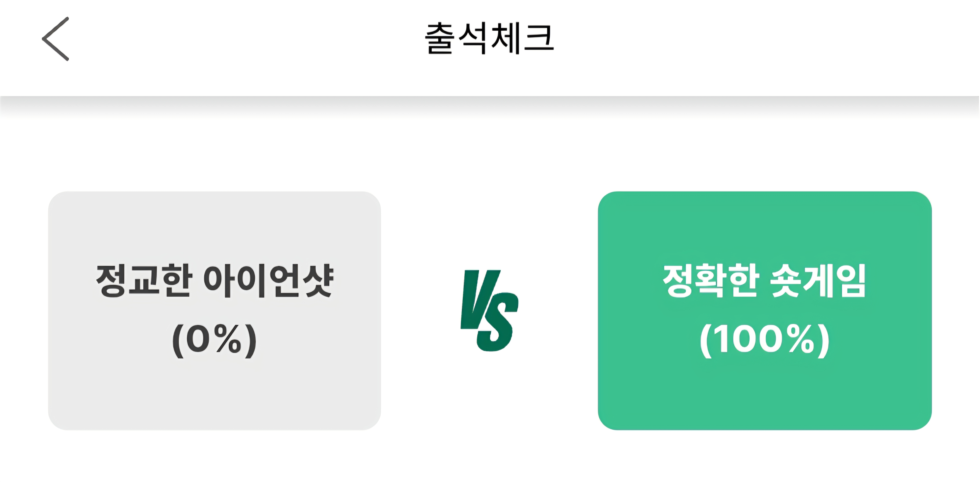Pick the green-colored poll choice
This screenshot has width=980, height=482.
click(x=764, y=310)
